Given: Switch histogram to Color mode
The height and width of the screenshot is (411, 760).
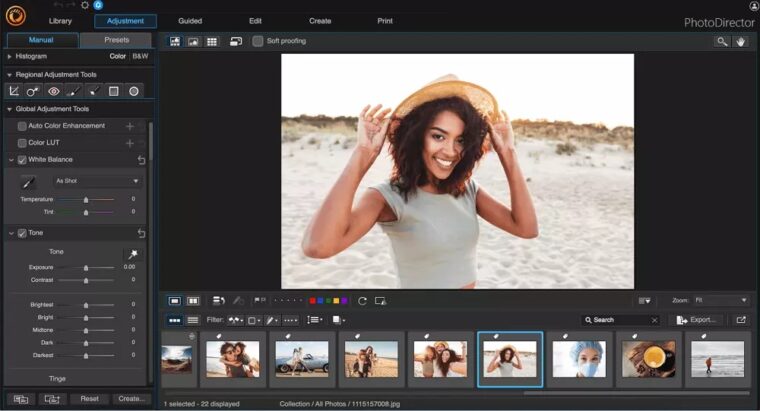Looking at the screenshot, I should tap(117, 56).
